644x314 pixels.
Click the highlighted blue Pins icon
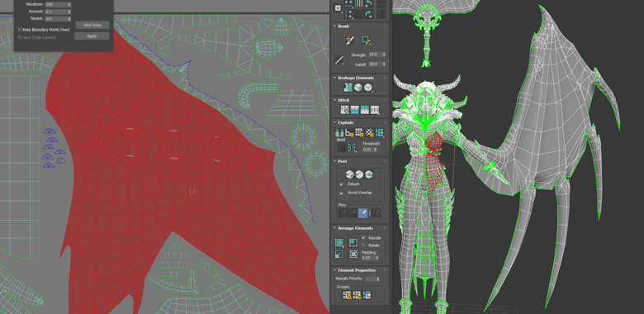tap(363, 213)
